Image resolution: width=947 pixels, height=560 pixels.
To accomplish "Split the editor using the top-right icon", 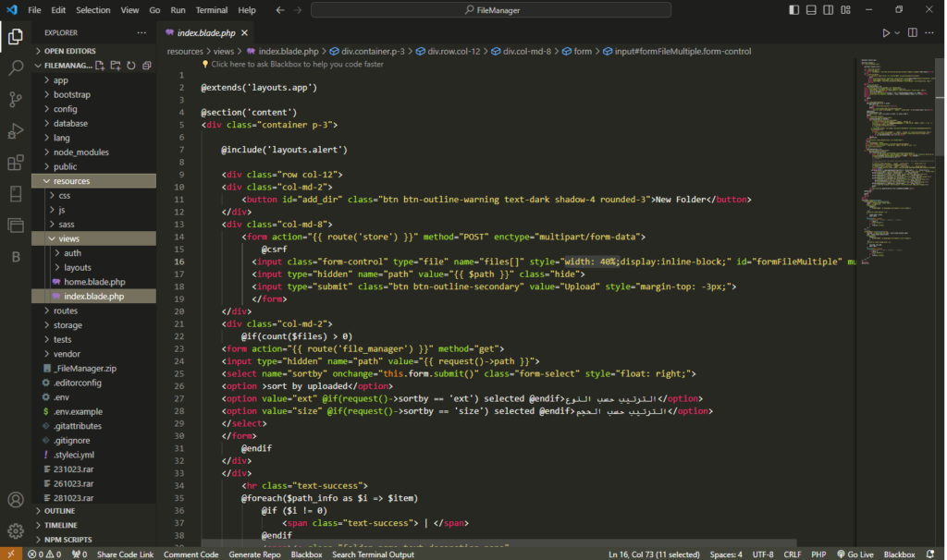I will coord(912,30).
